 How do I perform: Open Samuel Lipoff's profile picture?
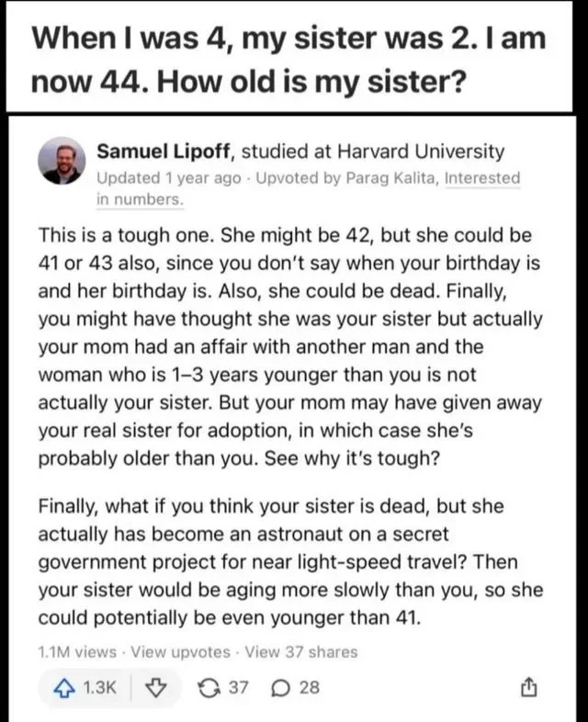62,162
